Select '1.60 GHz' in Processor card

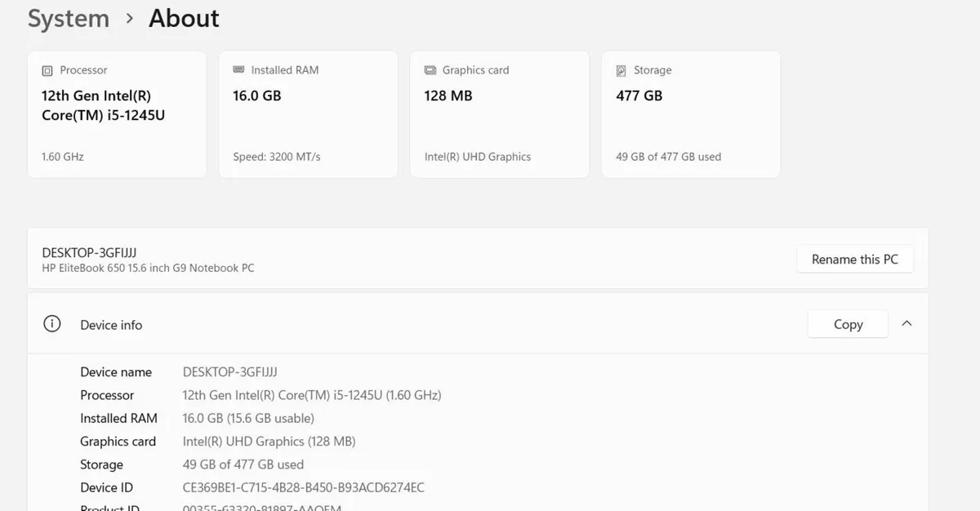pyautogui.click(x=63, y=157)
